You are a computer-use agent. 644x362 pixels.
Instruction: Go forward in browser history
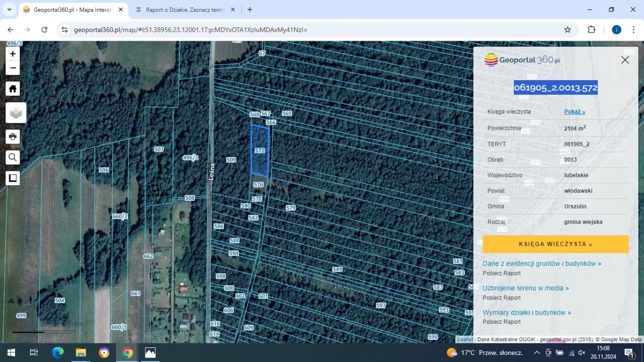click(x=27, y=30)
